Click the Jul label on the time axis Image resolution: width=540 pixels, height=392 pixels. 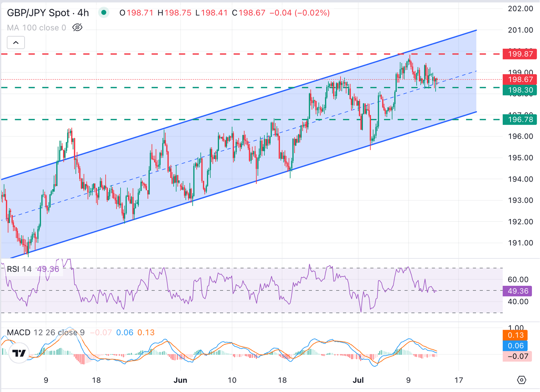358,380
